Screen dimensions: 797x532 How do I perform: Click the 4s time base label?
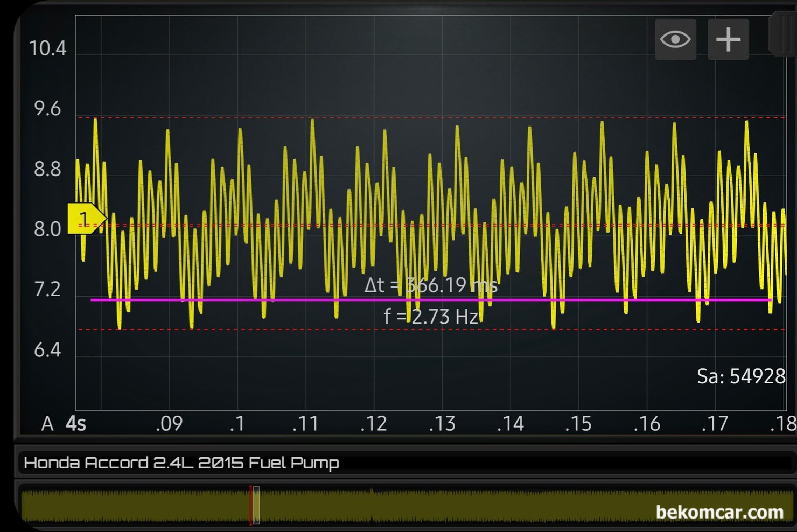point(76,424)
